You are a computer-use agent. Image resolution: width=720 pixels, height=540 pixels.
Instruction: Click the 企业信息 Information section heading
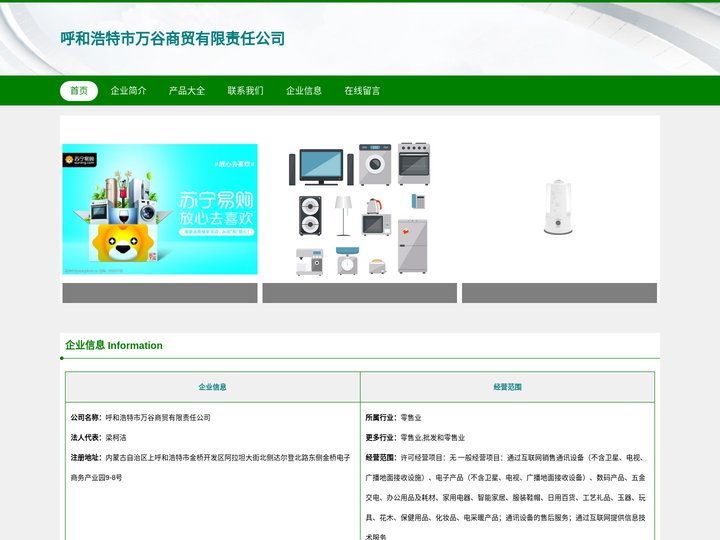(114, 345)
